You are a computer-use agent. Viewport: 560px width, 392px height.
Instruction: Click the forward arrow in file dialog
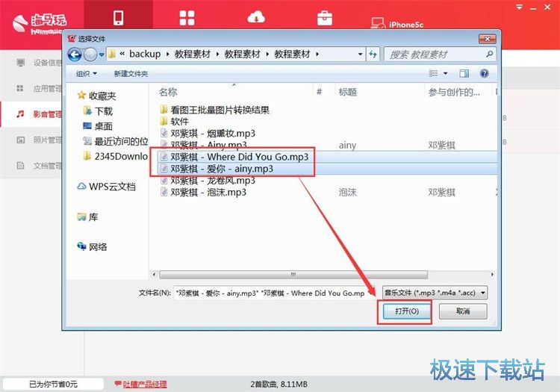point(90,55)
